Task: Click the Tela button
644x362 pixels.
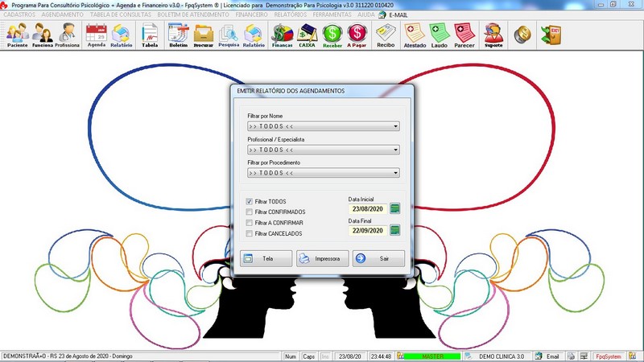Action: click(x=266, y=258)
